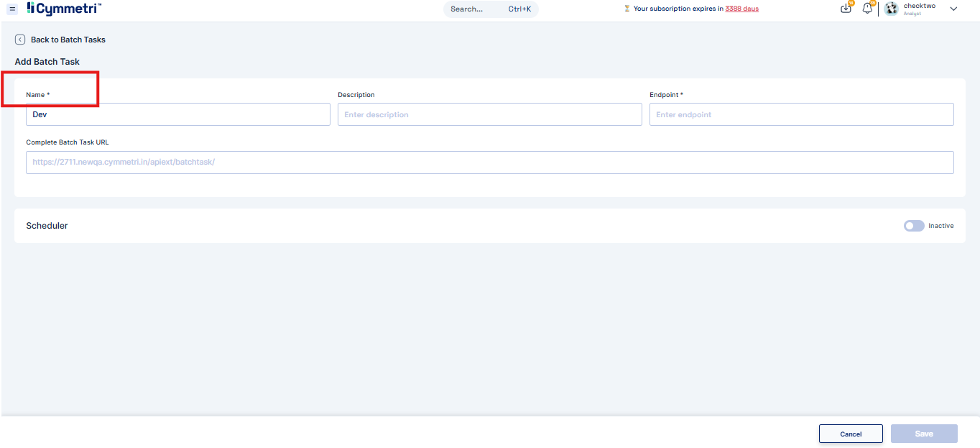The width and height of the screenshot is (980, 448).
Task: Enable the Scheduler toggle
Action: coord(913,226)
